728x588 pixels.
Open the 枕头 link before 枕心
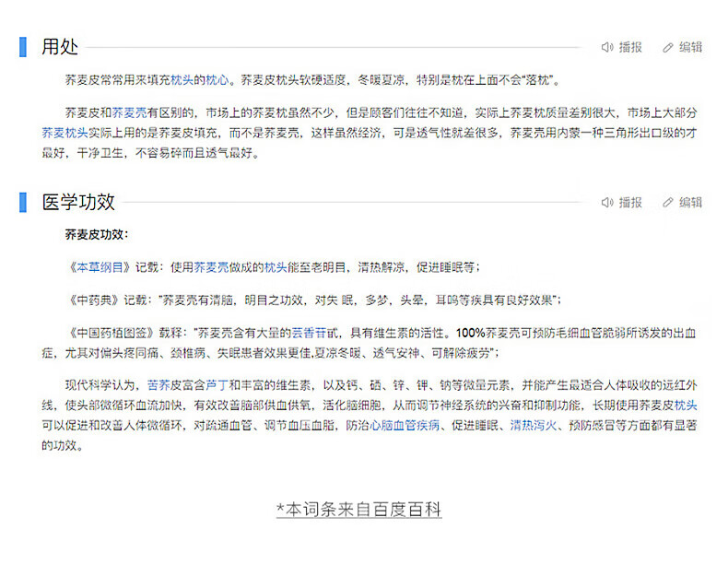(182, 80)
